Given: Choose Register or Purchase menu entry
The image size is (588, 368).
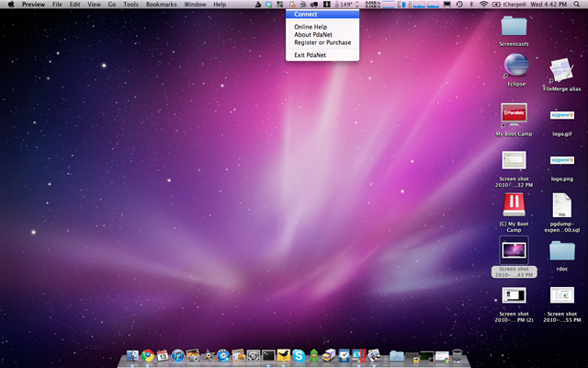Looking at the screenshot, I should pyautogui.click(x=322, y=42).
